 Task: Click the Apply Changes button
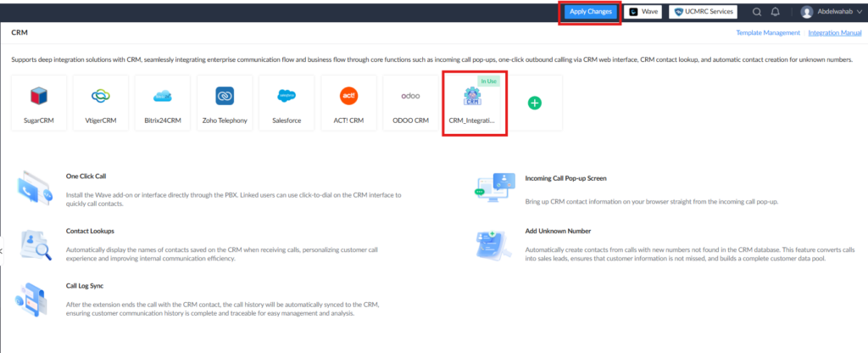[591, 12]
